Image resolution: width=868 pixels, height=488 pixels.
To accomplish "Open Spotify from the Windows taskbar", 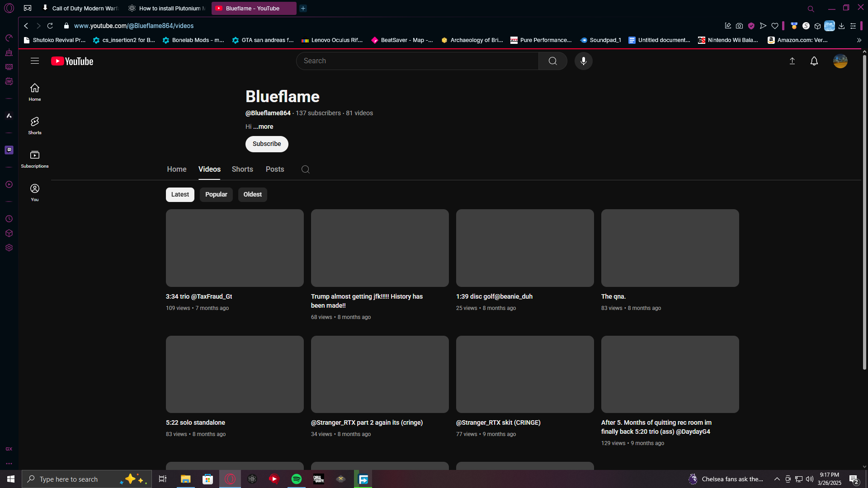I will pyautogui.click(x=297, y=479).
